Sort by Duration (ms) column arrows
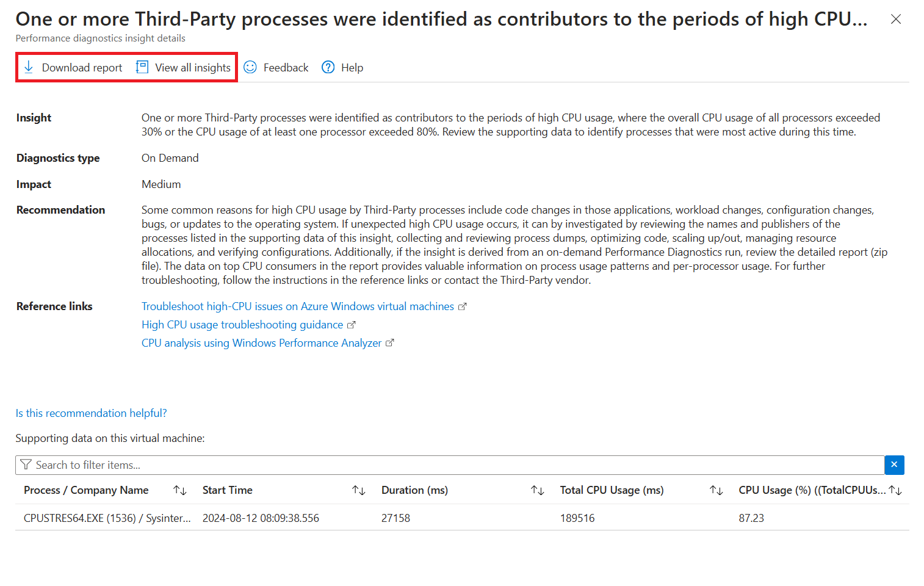 click(x=538, y=490)
